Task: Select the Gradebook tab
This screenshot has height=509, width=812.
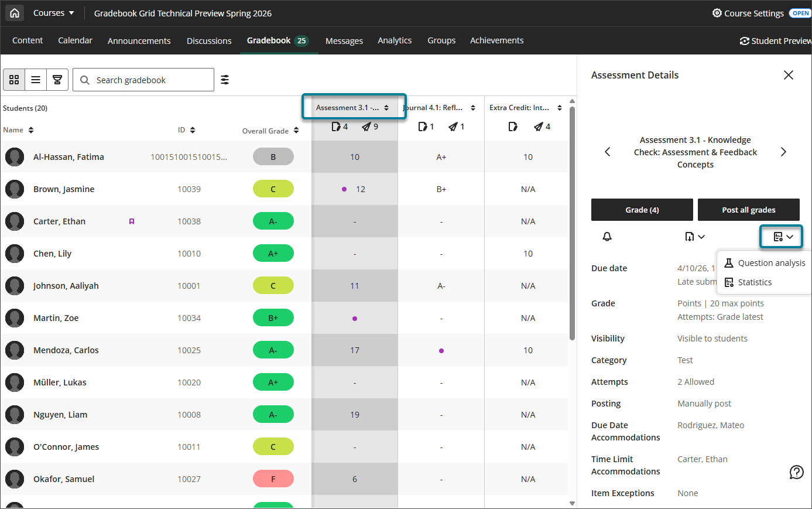Action: pos(277,40)
